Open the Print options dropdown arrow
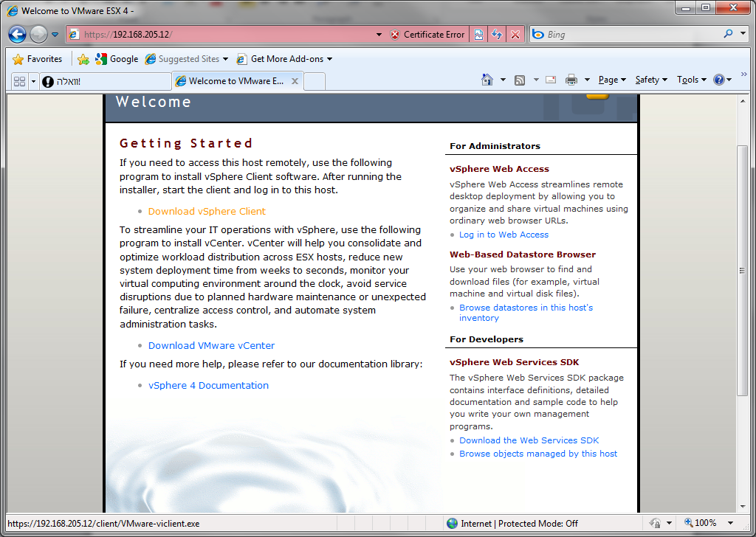This screenshot has width=756, height=537. tap(587, 80)
